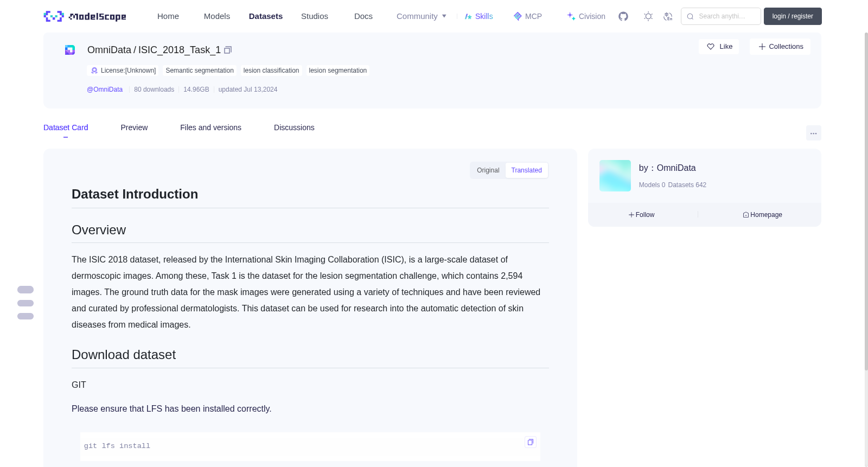Click the Semantic segmentation tag

point(200,71)
